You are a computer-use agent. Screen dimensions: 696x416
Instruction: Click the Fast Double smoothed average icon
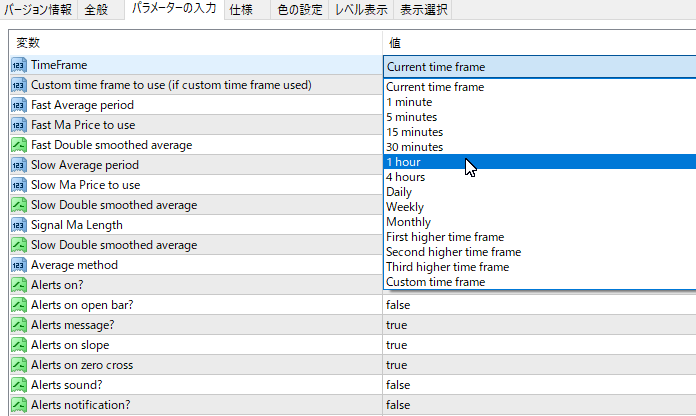pyautogui.click(x=19, y=145)
